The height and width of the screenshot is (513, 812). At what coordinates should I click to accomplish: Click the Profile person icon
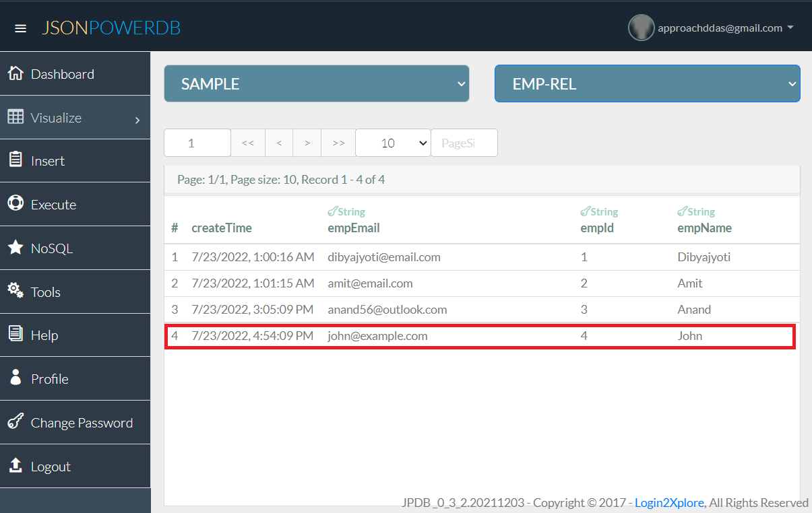point(15,378)
